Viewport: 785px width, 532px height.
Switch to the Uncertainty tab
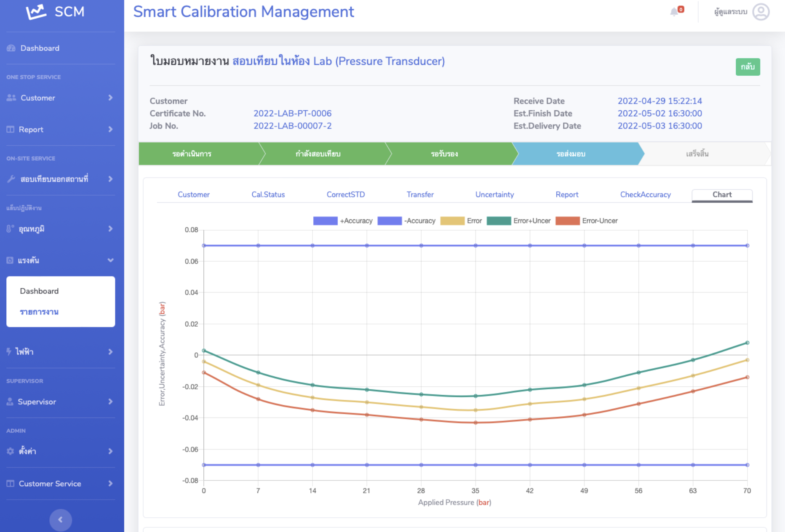point(494,194)
